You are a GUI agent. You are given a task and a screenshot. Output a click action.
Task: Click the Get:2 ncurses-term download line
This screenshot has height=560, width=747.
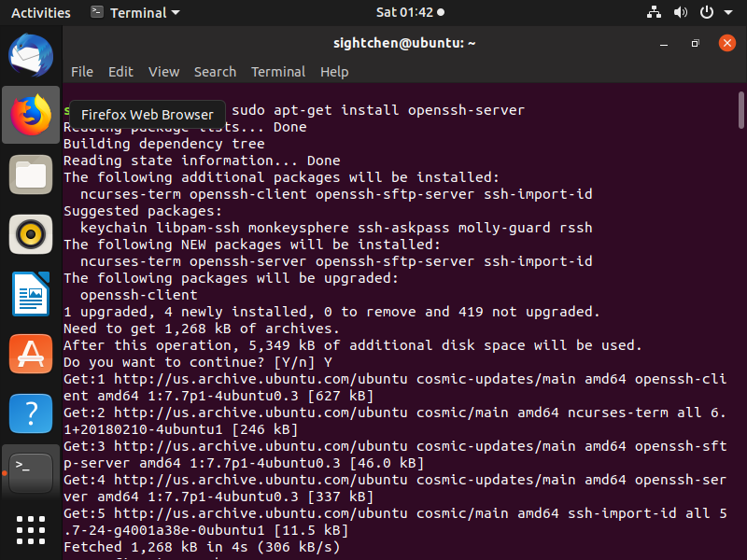pyautogui.click(x=395, y=421)
